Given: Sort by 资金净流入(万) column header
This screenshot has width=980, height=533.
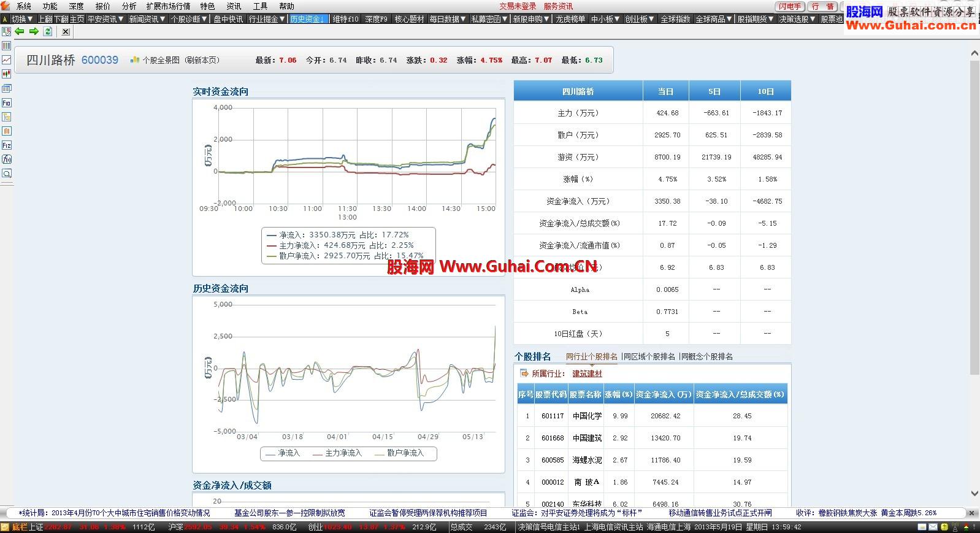Looking at the screenshot, I should pyautogui.click(x=664, y=394).
